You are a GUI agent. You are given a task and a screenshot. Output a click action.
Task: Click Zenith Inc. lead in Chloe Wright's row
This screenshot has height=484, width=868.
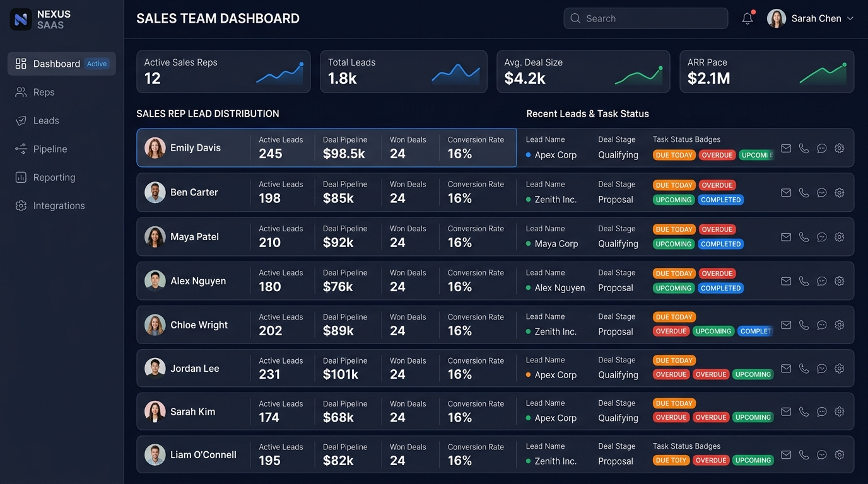[555, 331]
